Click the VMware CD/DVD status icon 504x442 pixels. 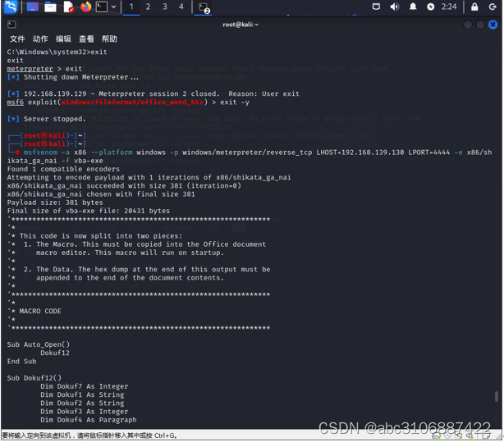coord(447,435)
